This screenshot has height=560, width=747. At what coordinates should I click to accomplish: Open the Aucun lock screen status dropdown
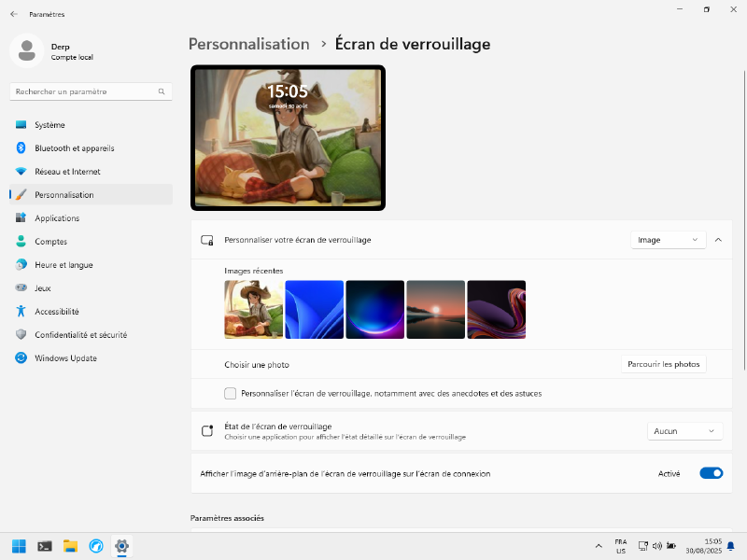tap(684, 430)
